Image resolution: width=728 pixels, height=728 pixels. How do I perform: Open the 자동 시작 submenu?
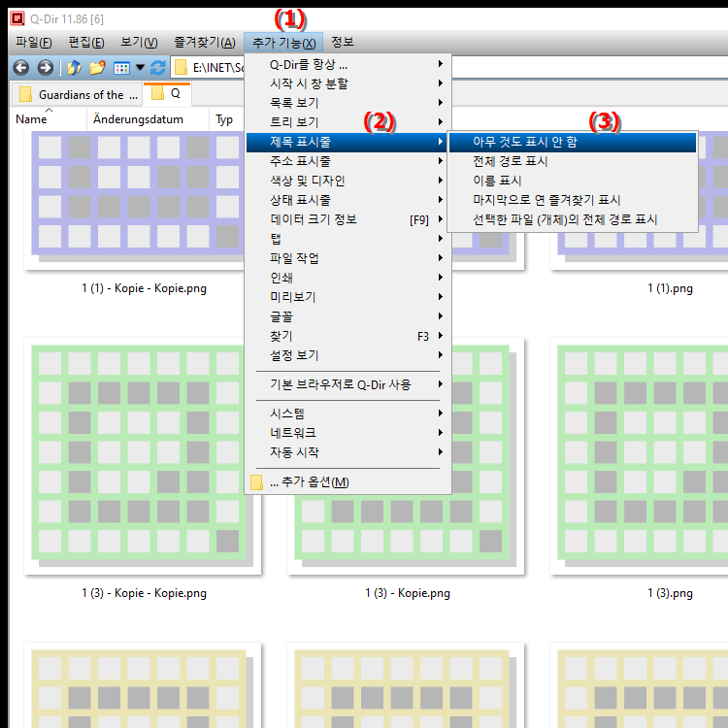(x=347, y=452)
